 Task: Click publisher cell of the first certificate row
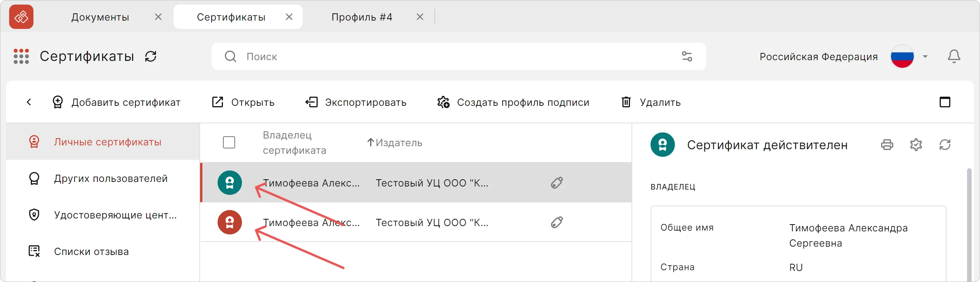432,183
